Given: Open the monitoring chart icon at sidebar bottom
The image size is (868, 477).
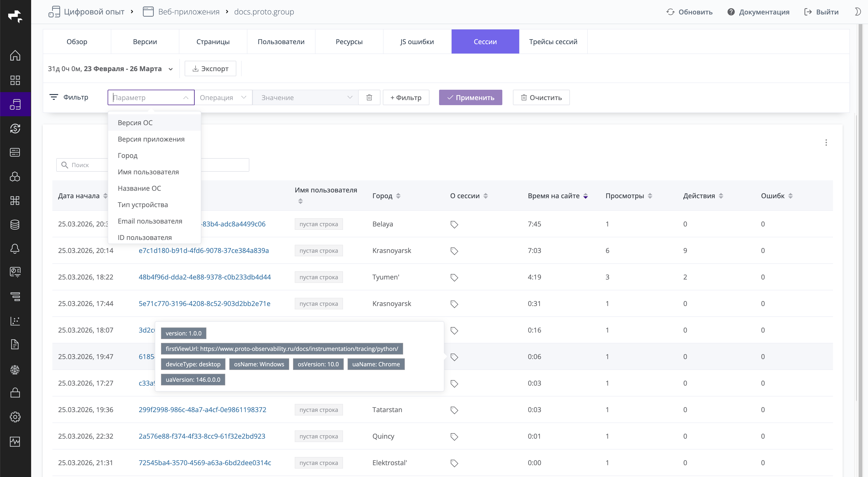Looking at the screenshot, I should (15, 442).
